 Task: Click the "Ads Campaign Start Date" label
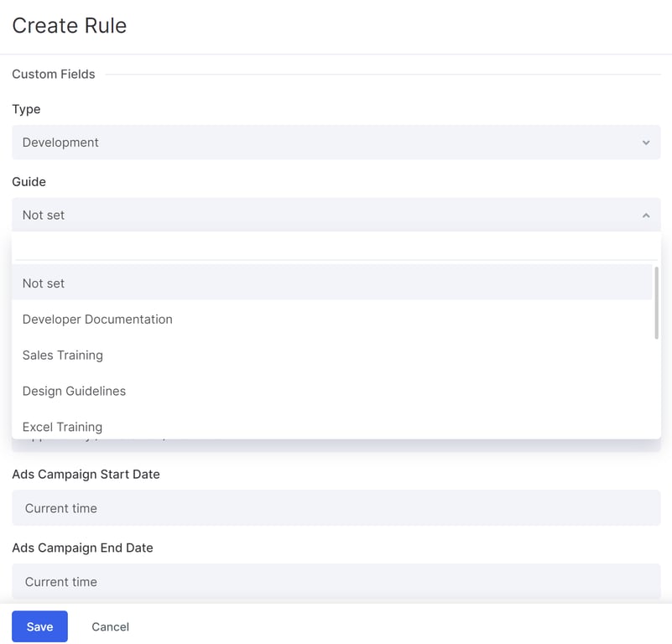[x=86, y=475]
